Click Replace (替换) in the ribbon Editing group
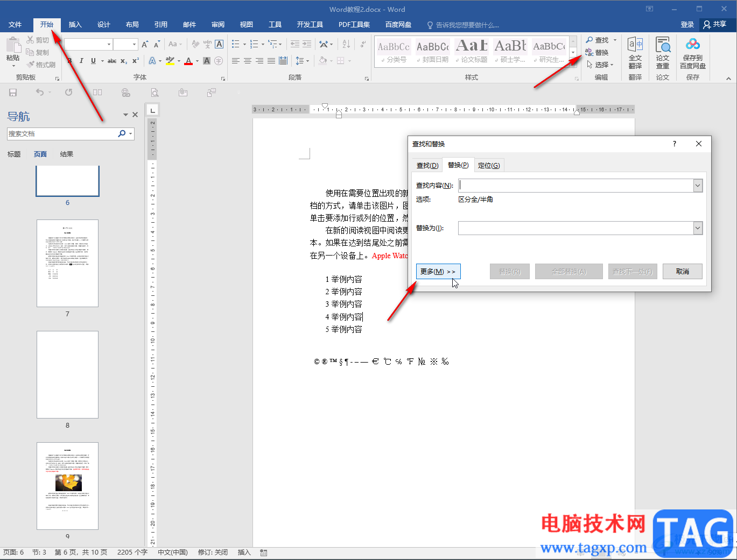Viewport: 737px width, 560px height. coord(597,52)
